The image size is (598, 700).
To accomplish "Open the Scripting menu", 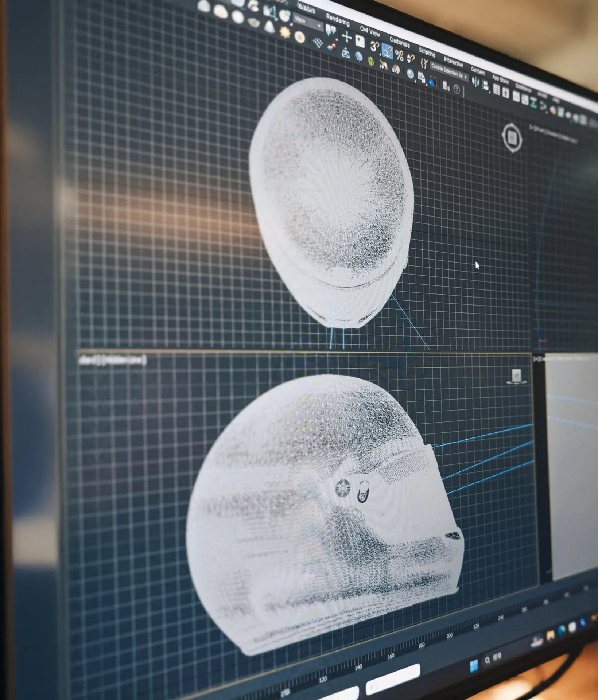I will click(x=427, y=52).
